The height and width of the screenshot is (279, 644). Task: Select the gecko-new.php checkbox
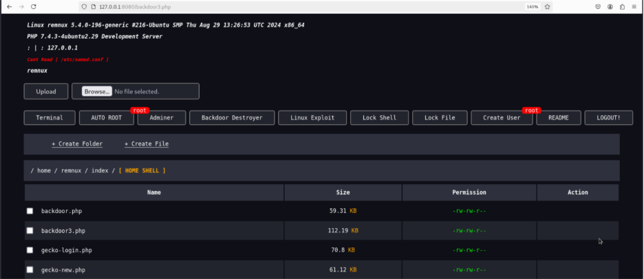click(30, 269)
